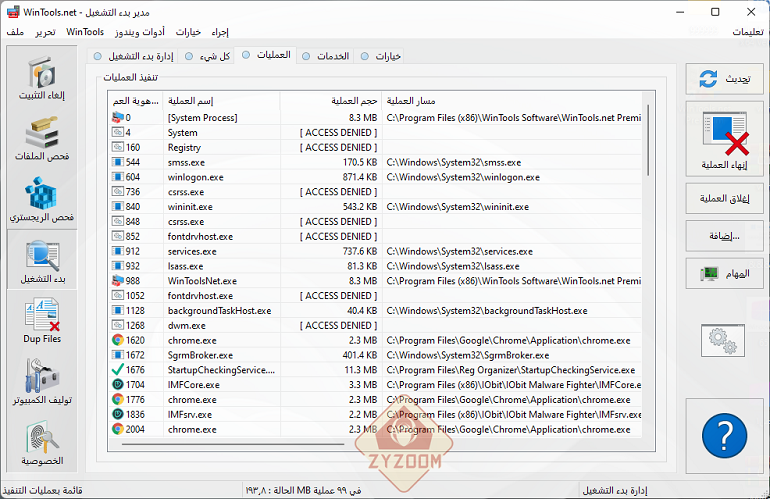
Task: Open the تعليمات help menu
Action: [748, 32]
